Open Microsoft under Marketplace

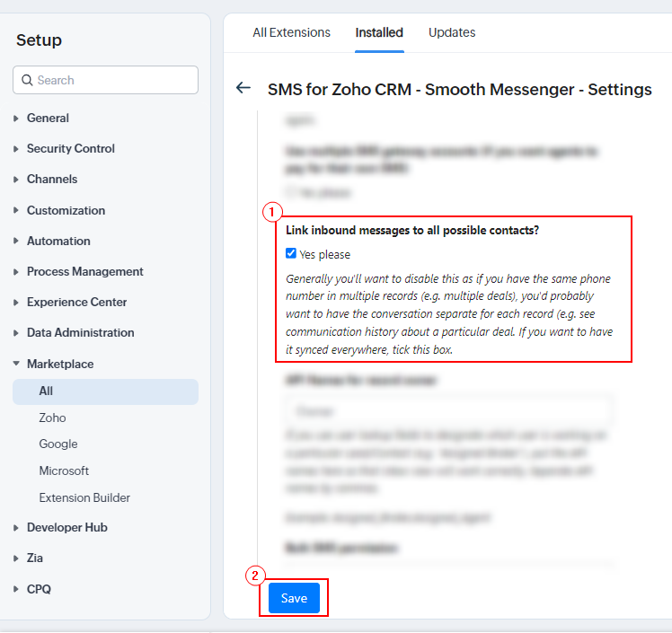pyautogui.click(x=64, y=471)
